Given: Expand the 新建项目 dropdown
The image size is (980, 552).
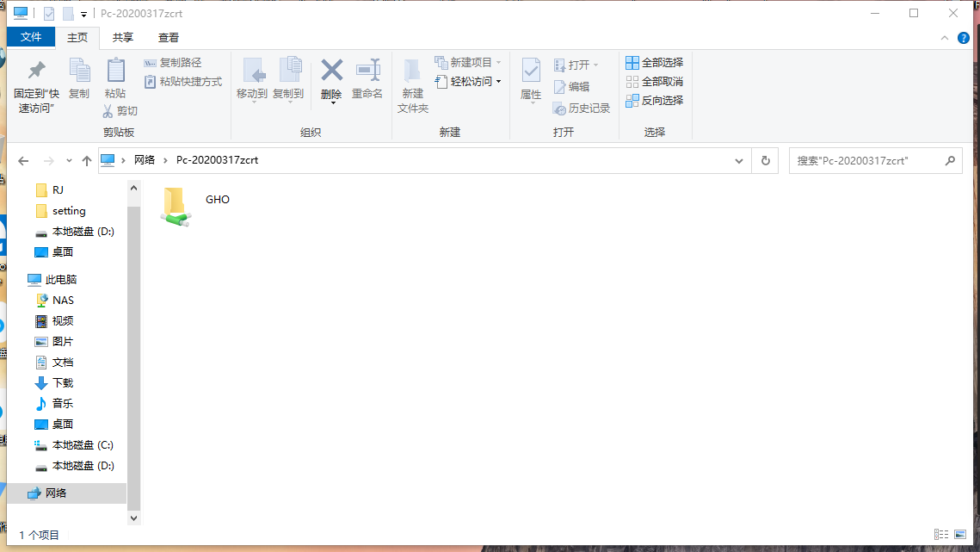Looking at the screenshot, I should 499,61.
